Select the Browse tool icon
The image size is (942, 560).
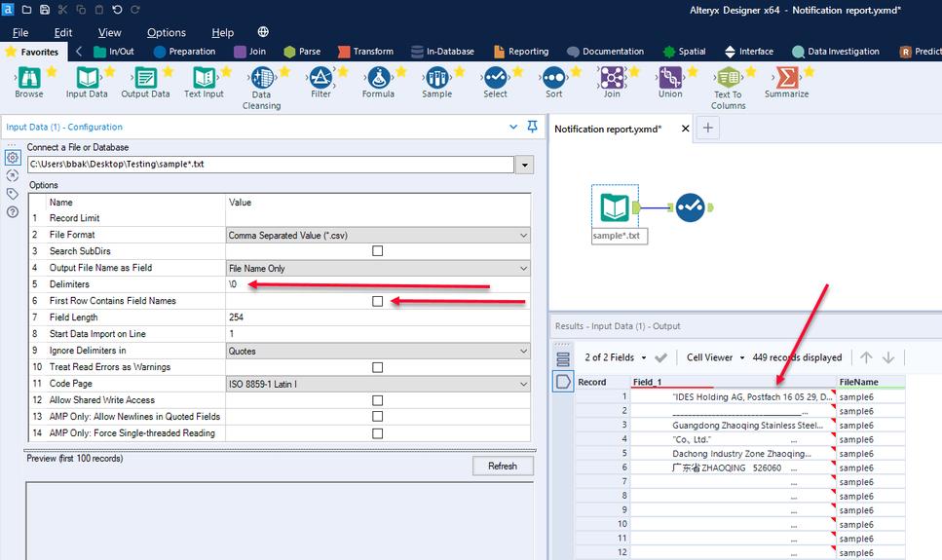pos(28,78)
